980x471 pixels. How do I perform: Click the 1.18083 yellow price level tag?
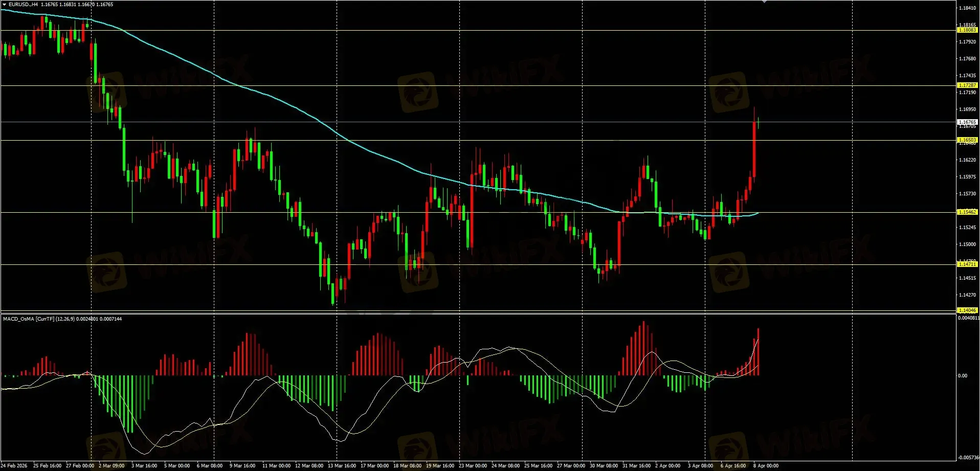click(967, 30)
